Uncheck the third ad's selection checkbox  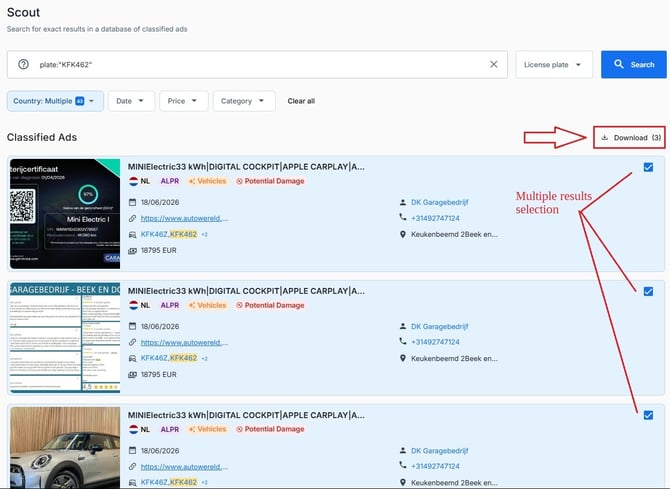click(648, 415)
